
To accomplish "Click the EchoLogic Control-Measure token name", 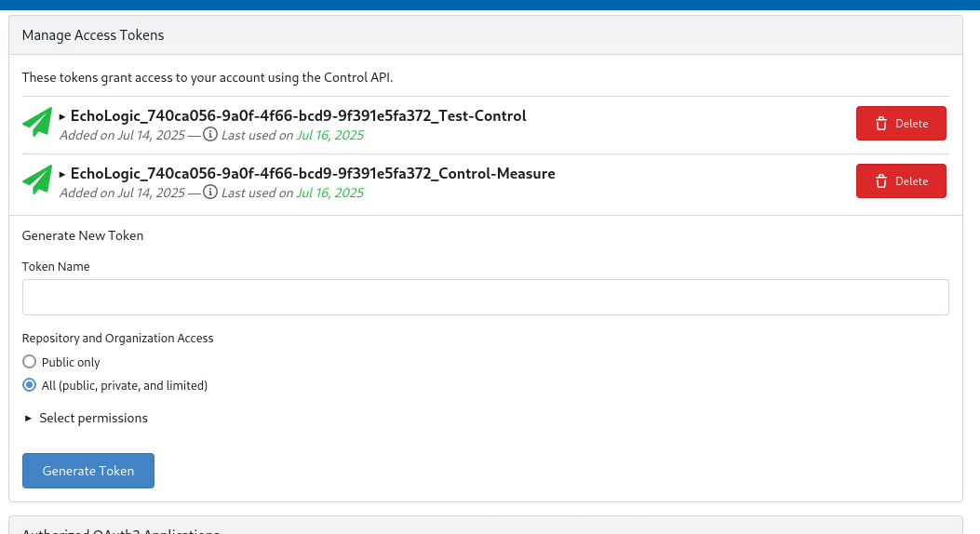I will 313,173.
